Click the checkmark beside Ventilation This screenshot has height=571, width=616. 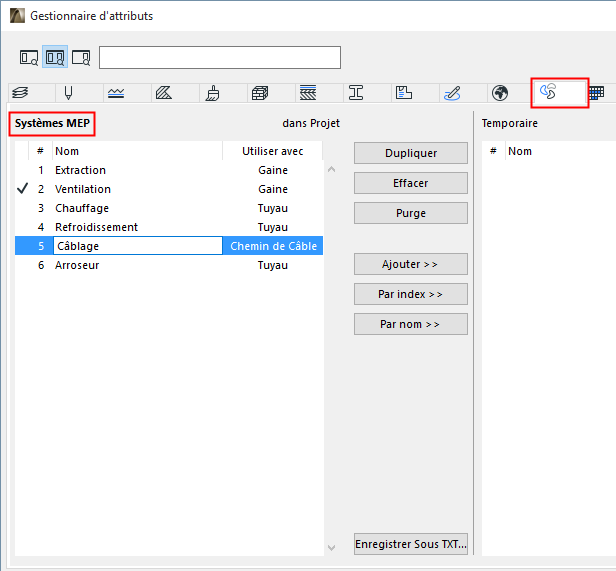23,189
